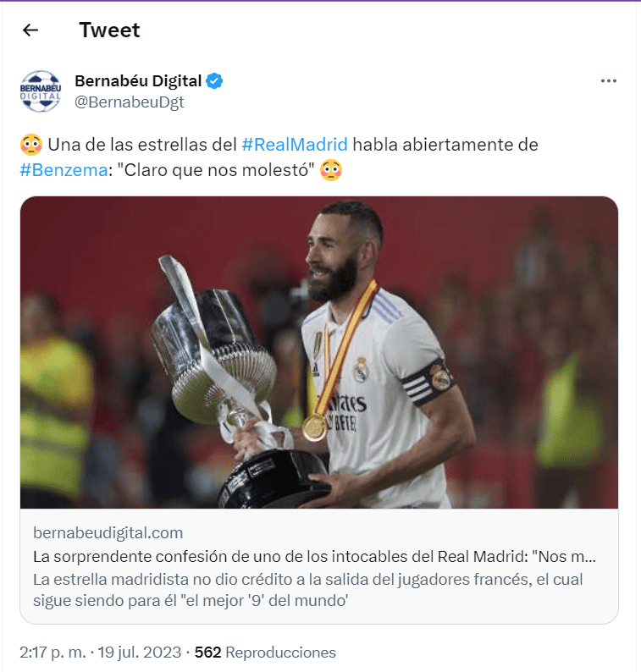The height and width of the screenshot is (672, 641).
Task: Follow the #RealMadrid hashtag
Action: [x=295, y=145]
